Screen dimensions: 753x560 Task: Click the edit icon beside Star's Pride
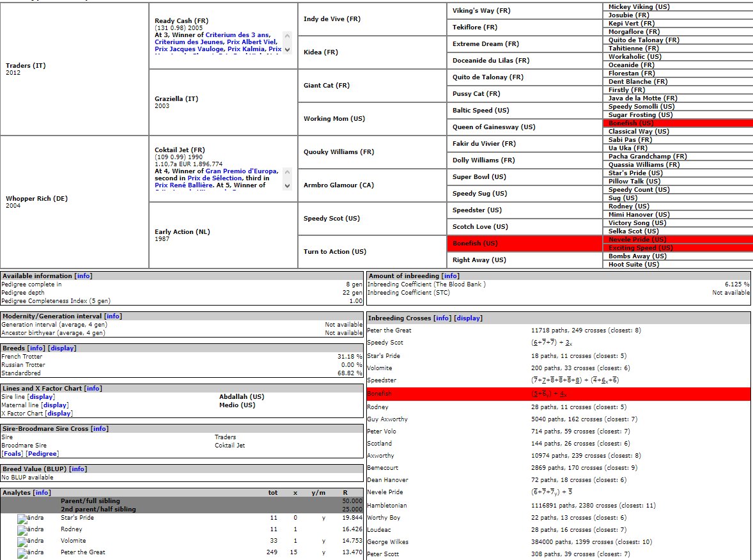pos(30,518)
